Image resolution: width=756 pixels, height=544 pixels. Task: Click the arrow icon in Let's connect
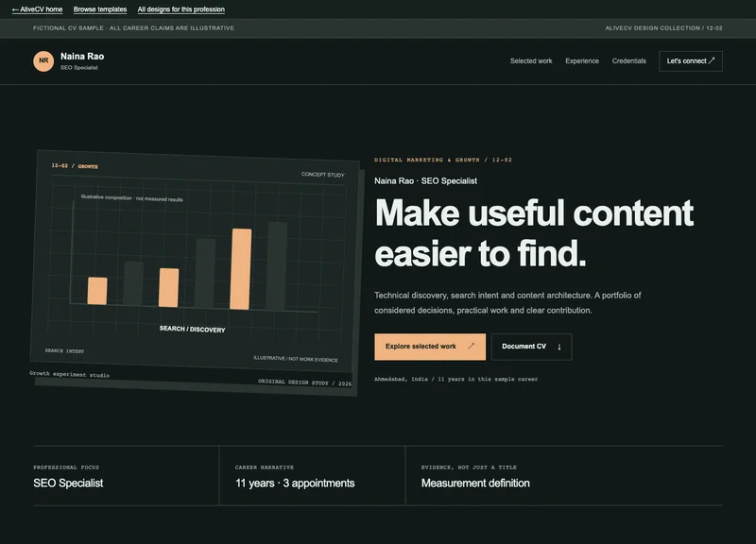(712, 60)
